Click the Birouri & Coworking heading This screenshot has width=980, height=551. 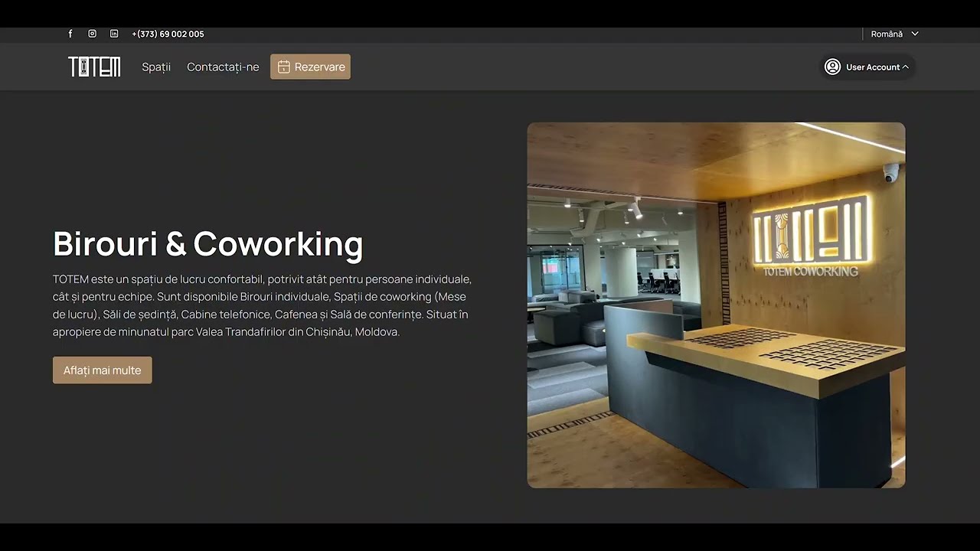[x=207, y=243]
